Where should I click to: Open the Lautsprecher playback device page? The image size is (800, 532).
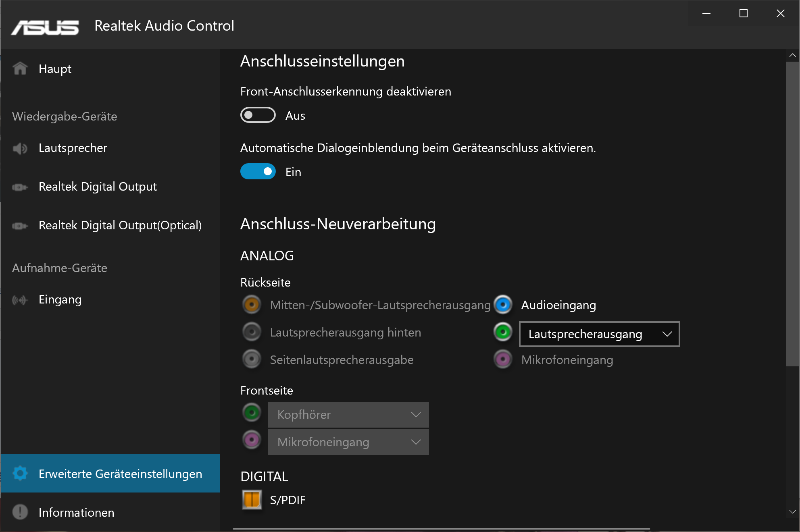(x=73, y=148)
